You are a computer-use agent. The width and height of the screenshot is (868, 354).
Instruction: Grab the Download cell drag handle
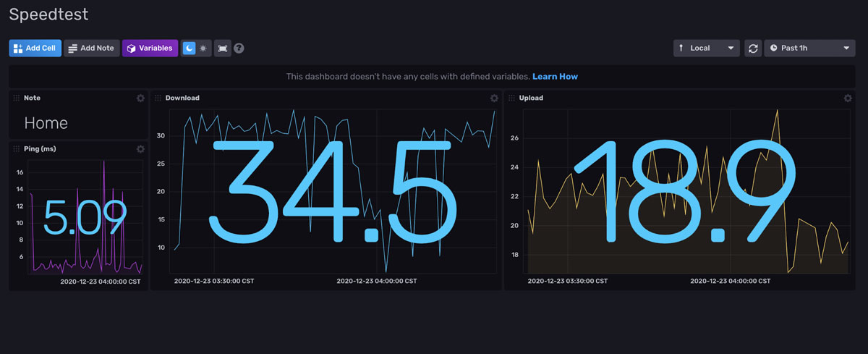(x=158, y=98)
